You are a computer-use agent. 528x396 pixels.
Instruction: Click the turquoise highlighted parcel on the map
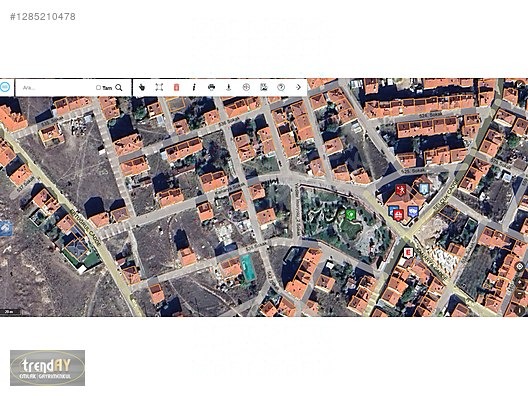point(248,268)
